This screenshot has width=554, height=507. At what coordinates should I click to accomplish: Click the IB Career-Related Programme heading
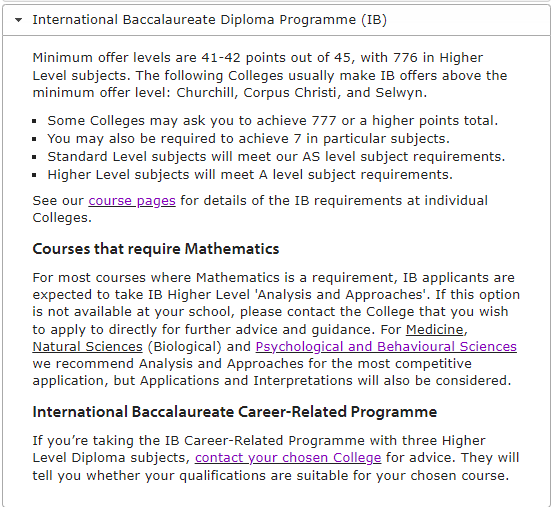point(235,412)
